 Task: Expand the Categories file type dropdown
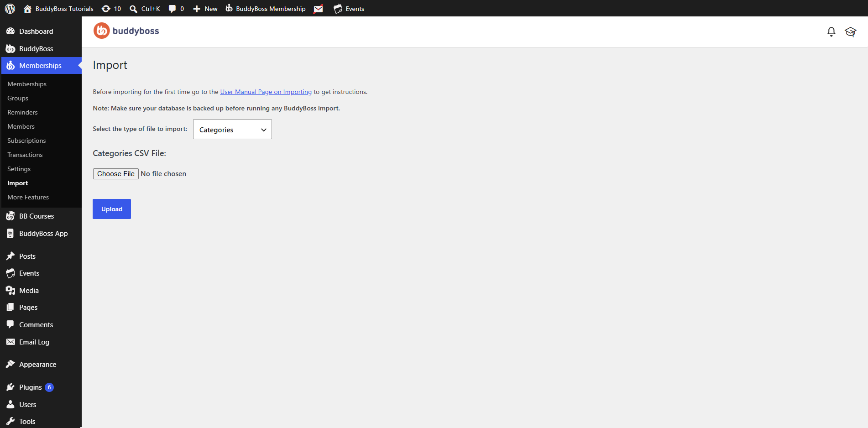tap(232, 129)
